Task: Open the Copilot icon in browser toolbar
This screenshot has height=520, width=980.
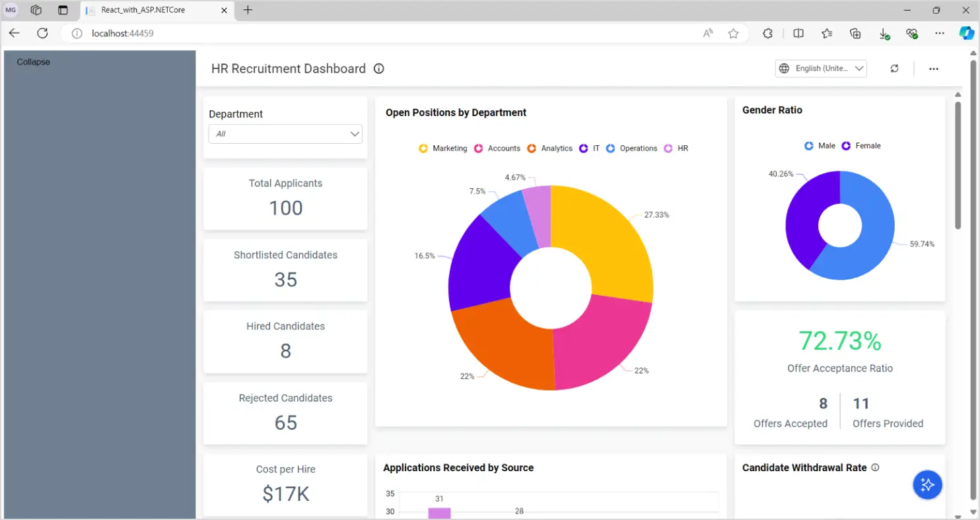Action: pos(966,33)
